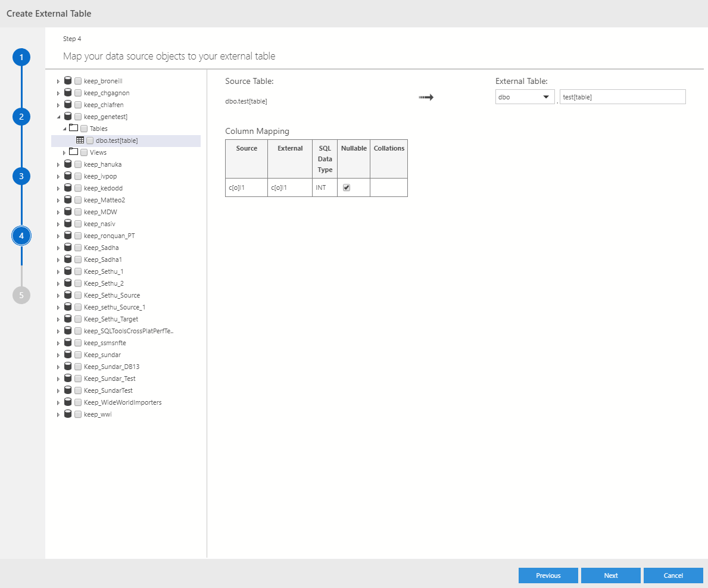Open the external table schema dropdown dbo

click(525, 97)
